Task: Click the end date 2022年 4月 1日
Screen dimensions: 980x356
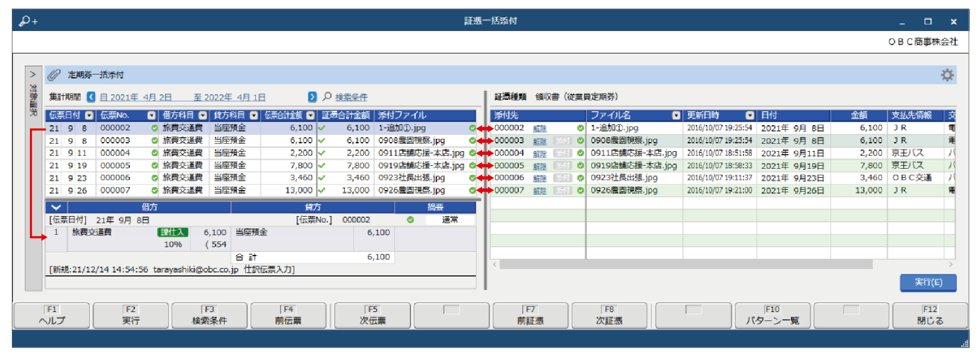Action: 230,97
